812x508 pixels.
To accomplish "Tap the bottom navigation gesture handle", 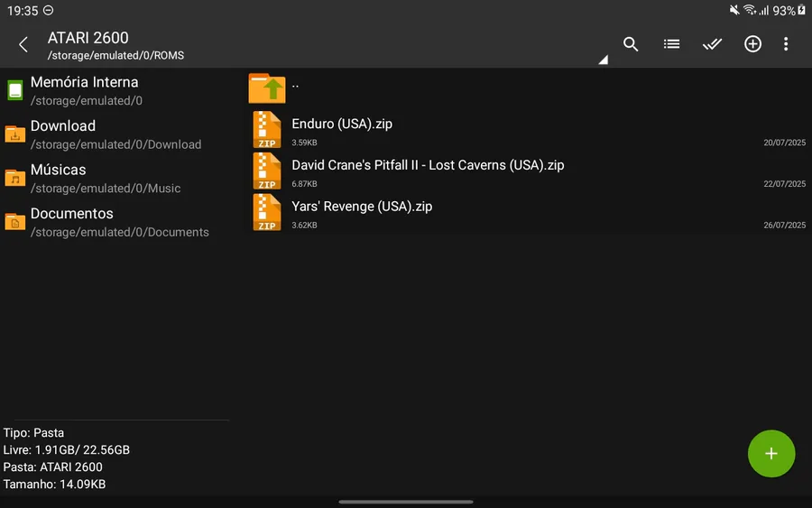I will [x=406, y=502].
